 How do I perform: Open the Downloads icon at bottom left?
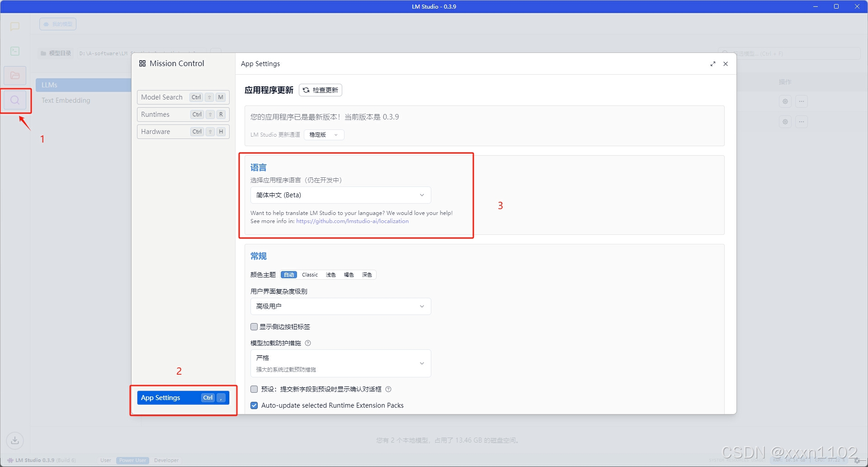[x=15, y=440]
